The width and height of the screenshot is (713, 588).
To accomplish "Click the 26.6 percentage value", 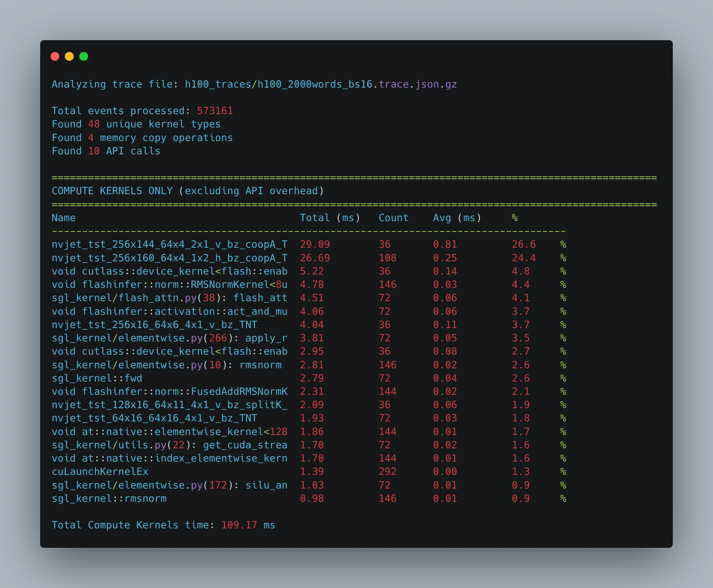I will (x=523, y=244).
